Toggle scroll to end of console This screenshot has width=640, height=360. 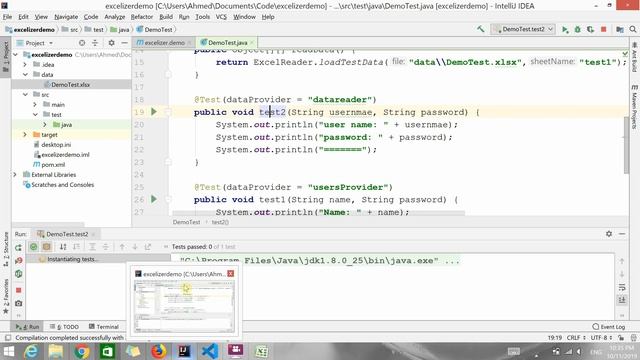(x=622, y=300)
